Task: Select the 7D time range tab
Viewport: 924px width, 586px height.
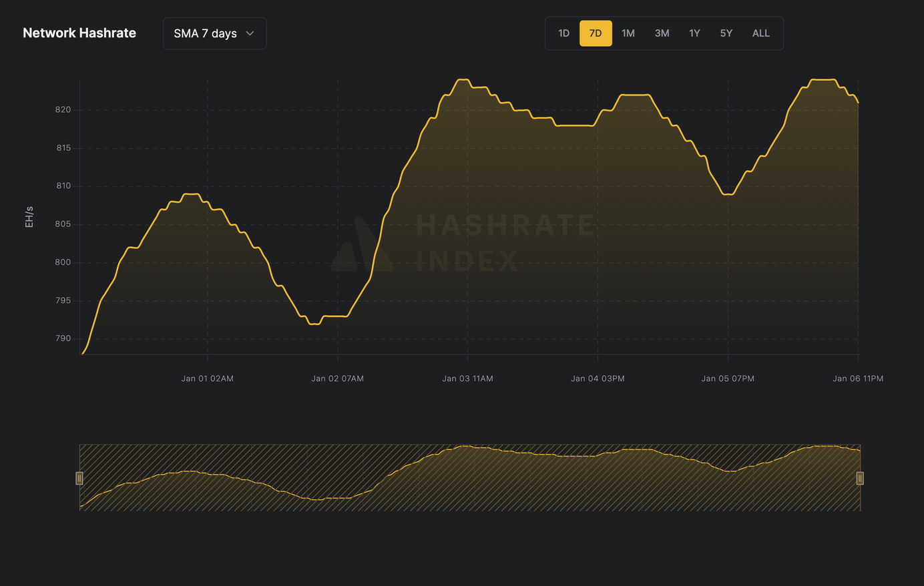Action: (x=596, y=33)
